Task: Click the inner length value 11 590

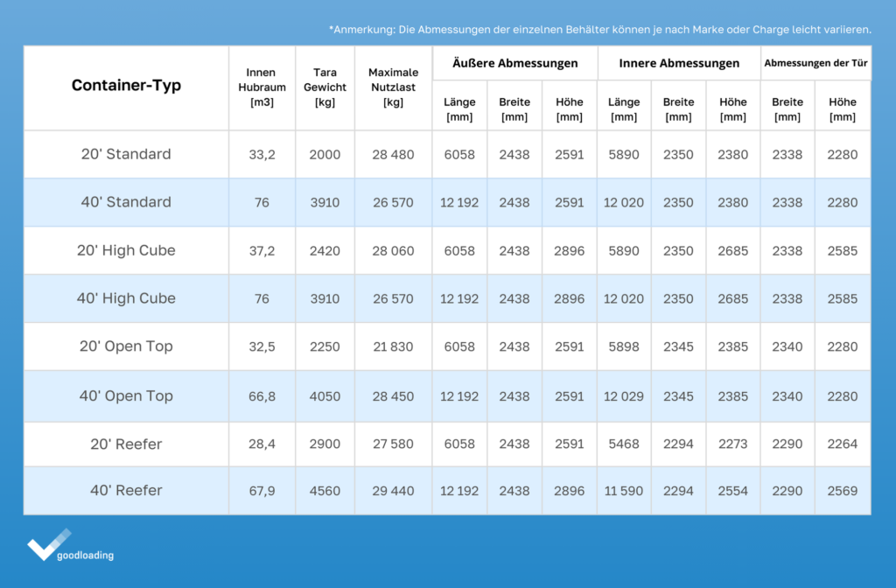Action: (x=623, y=491)
